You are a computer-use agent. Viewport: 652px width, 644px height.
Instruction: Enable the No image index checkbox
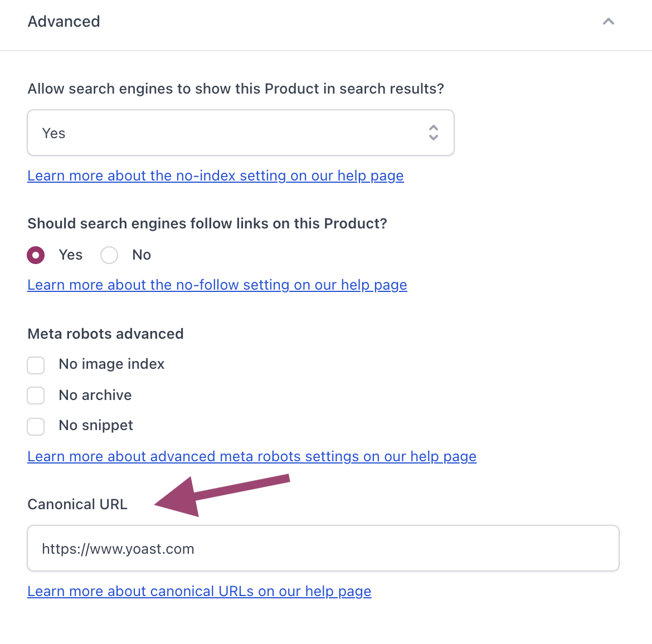click(x=36, y=365)
